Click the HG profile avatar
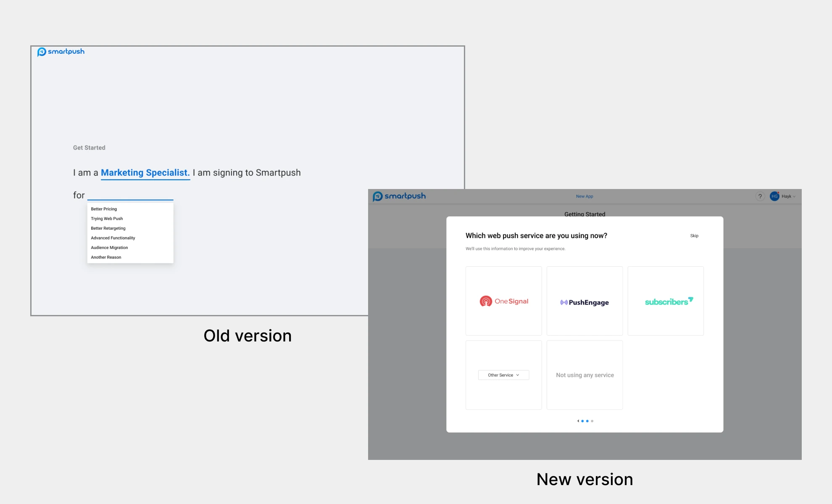 tap(774, 196)
